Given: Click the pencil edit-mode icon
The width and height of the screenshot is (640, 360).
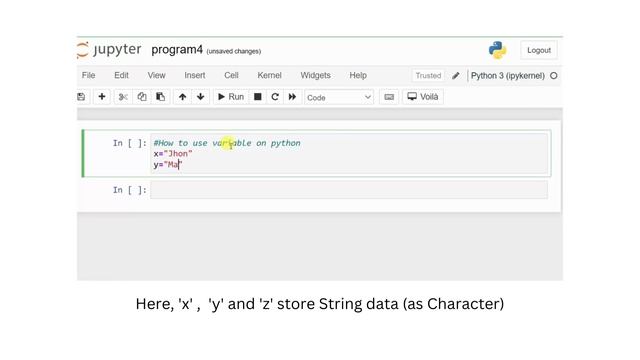Looking at the screenshot, I should [x=456, y=76].
